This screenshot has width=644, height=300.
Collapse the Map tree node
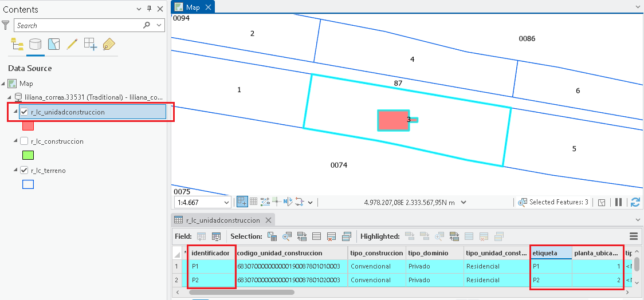tap(3, 84)
